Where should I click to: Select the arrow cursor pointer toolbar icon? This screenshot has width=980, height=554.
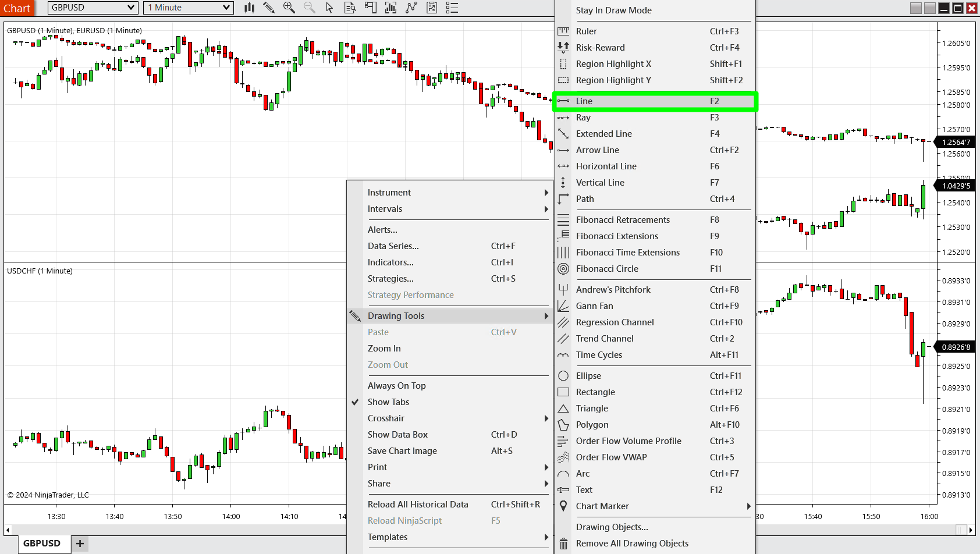[329, 8]
